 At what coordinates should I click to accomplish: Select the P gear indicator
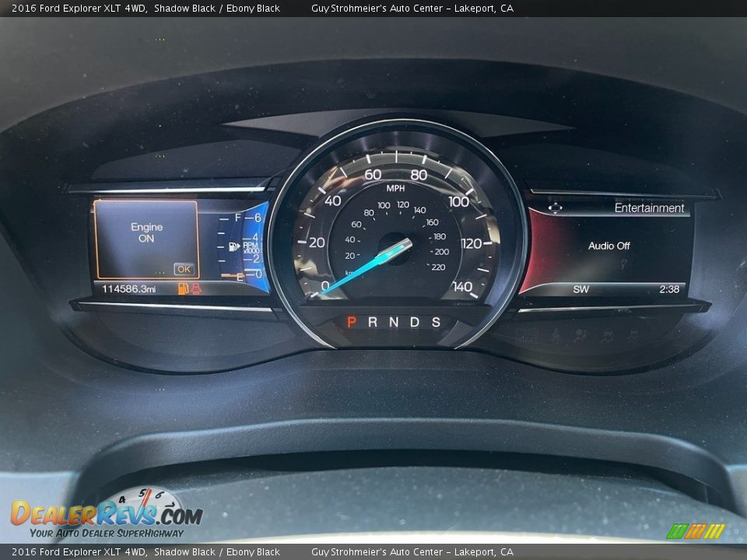(x=352, y=322)
